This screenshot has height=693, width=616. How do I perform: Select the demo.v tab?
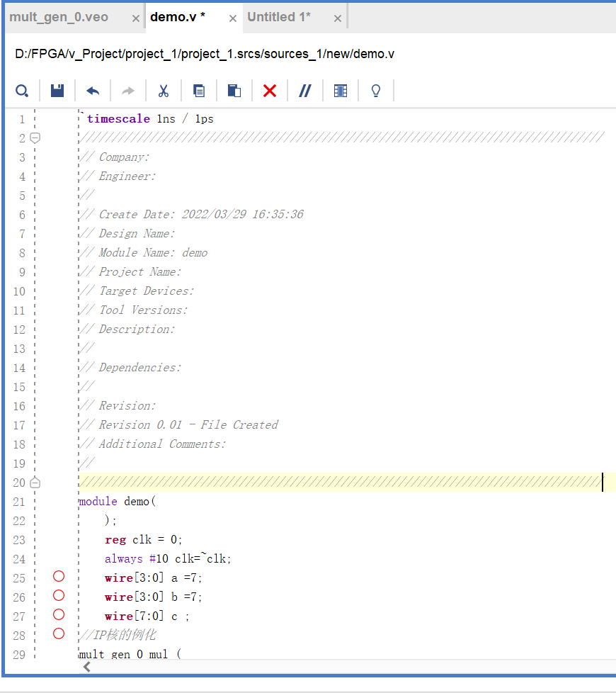tap(178, 17)
